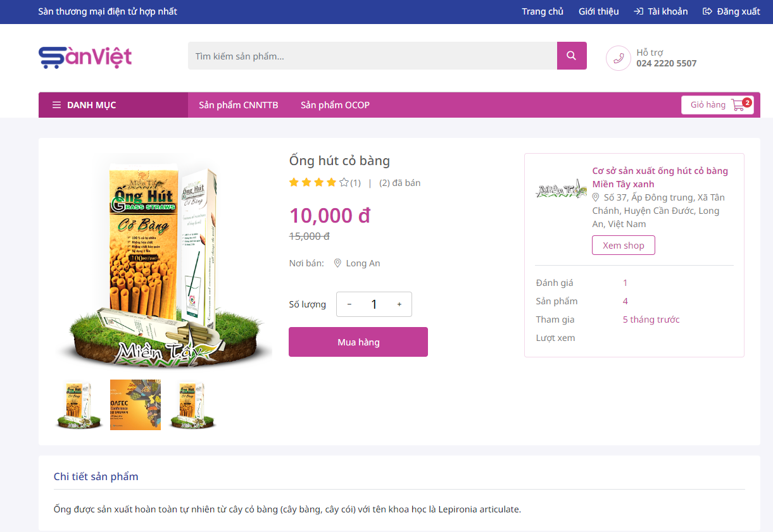Click the product title Ống hút cỏ bàng
This screenshot has width=773, height=532.
339,161
